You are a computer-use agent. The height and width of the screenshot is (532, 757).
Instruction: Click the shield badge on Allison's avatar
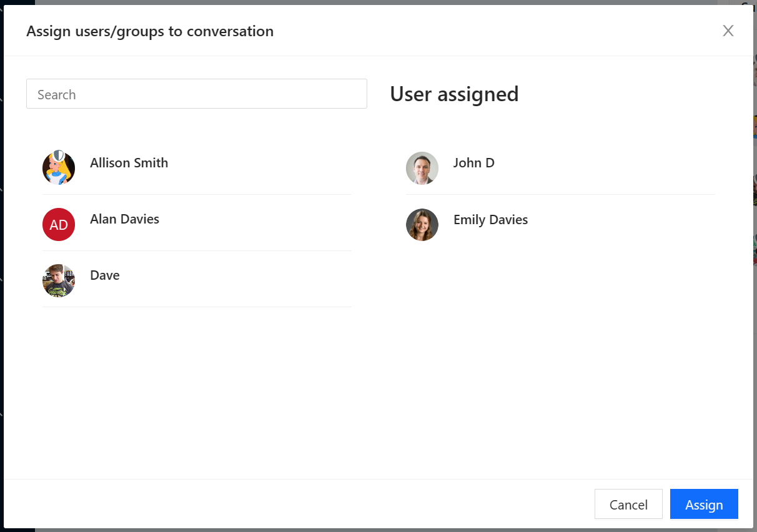point(58,155)
